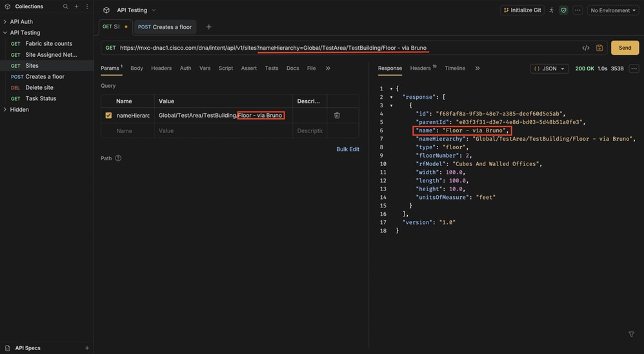Open the Auth tab

186,68
